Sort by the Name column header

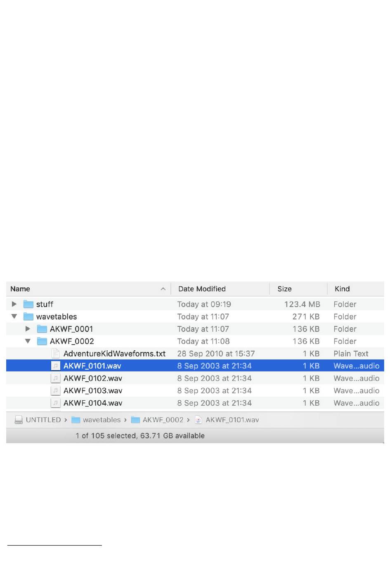[20, 289]
